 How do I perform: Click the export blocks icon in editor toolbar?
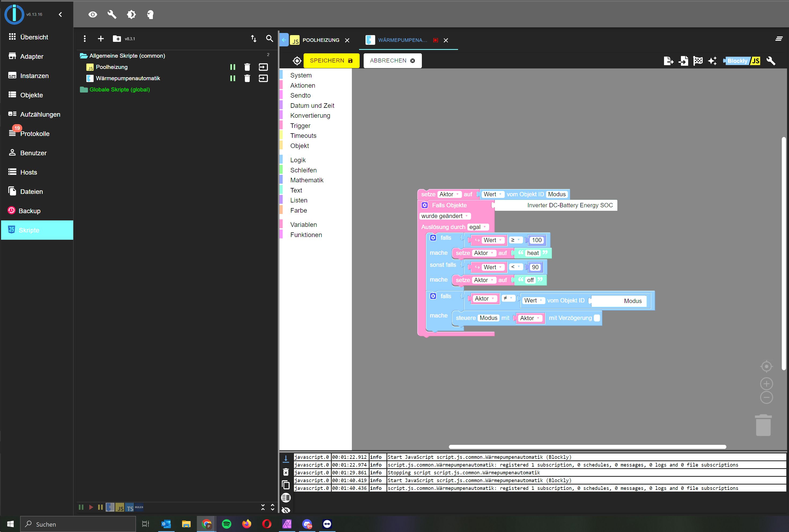point(668,61)
